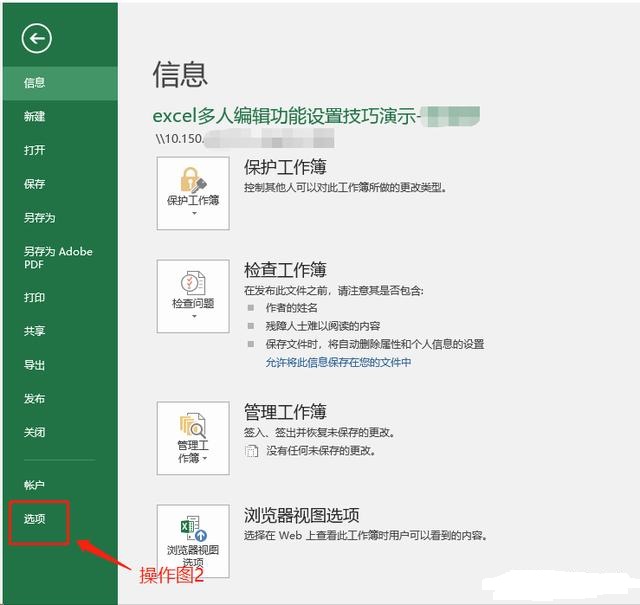
Task: Click the 浏览器视图选项 section heading
Action: pyautogui.click(x=302, y=515)
